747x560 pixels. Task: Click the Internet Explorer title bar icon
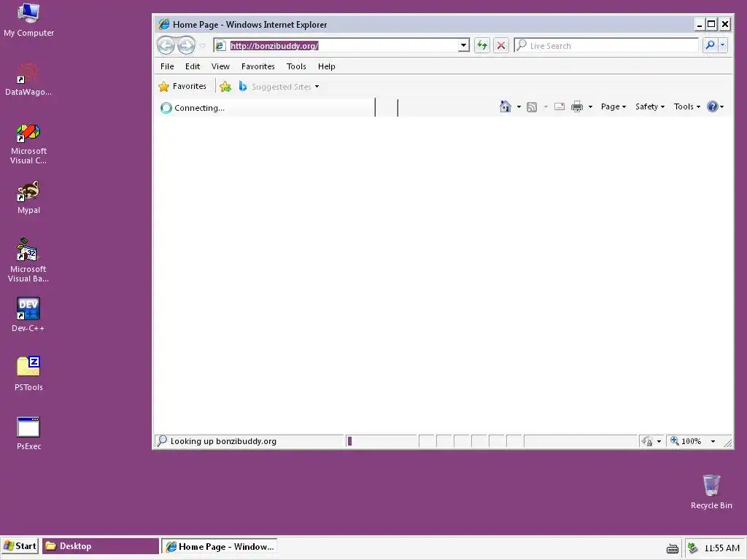(x=164, y=24)
